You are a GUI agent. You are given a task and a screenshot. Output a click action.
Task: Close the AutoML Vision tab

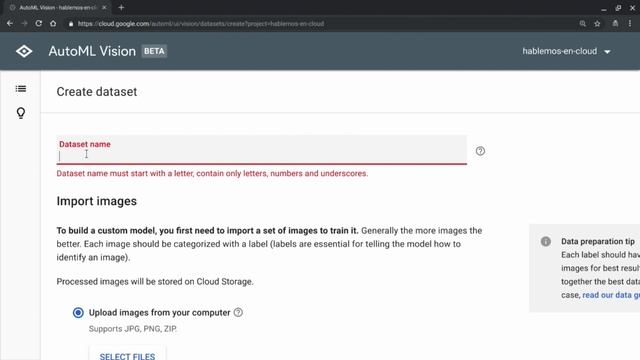coord(104,7)
